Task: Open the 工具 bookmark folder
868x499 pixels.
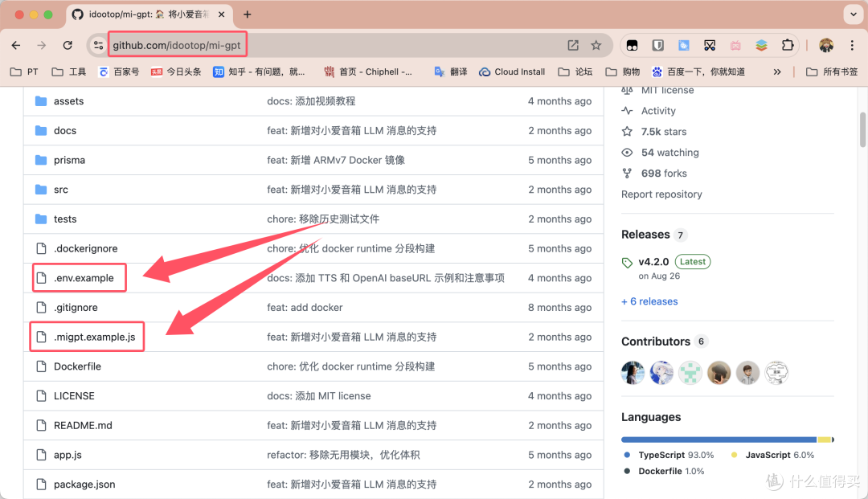Action: click(69, 72)
